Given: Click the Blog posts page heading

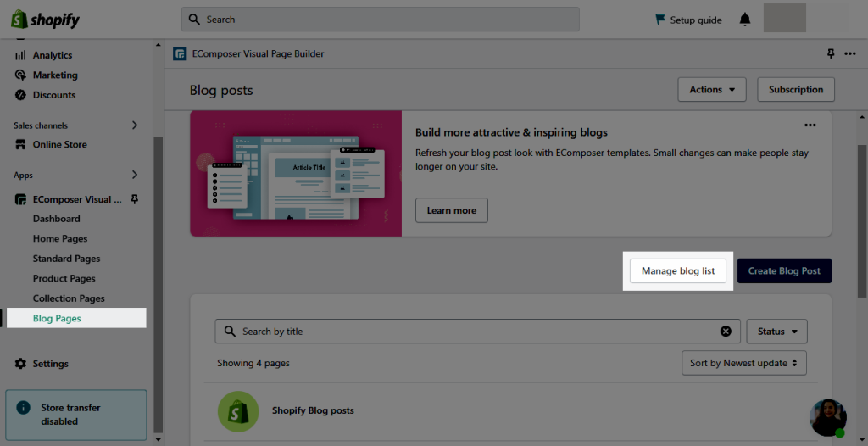Looking at the screenshot, I should pyautogui.click(x=221, y=91).
